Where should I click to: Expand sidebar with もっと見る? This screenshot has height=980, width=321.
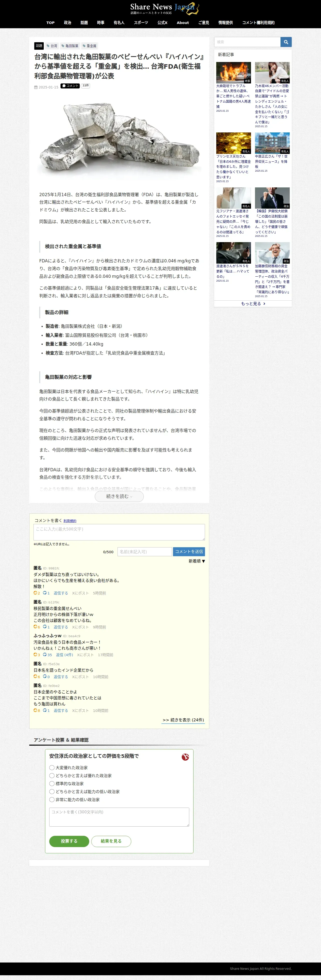253,304
